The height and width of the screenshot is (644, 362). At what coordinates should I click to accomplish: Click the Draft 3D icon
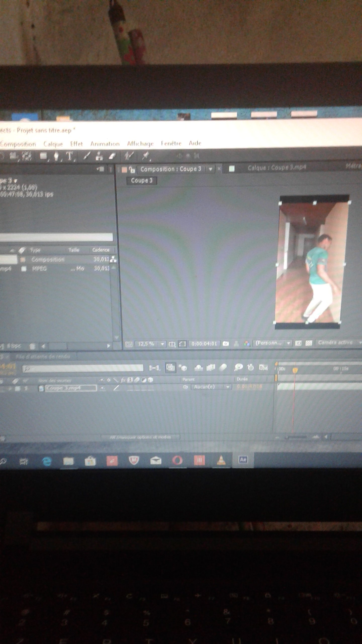[183, 368]
